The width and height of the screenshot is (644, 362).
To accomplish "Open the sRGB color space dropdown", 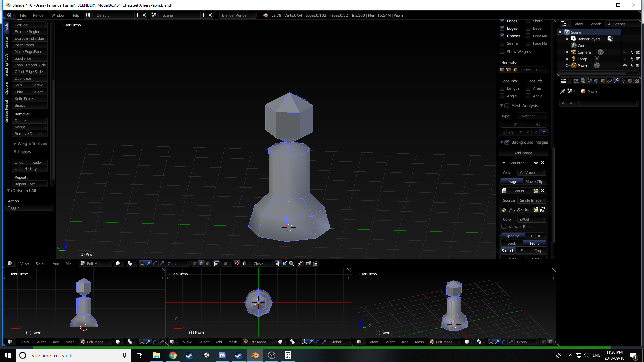I will point(532,219).
